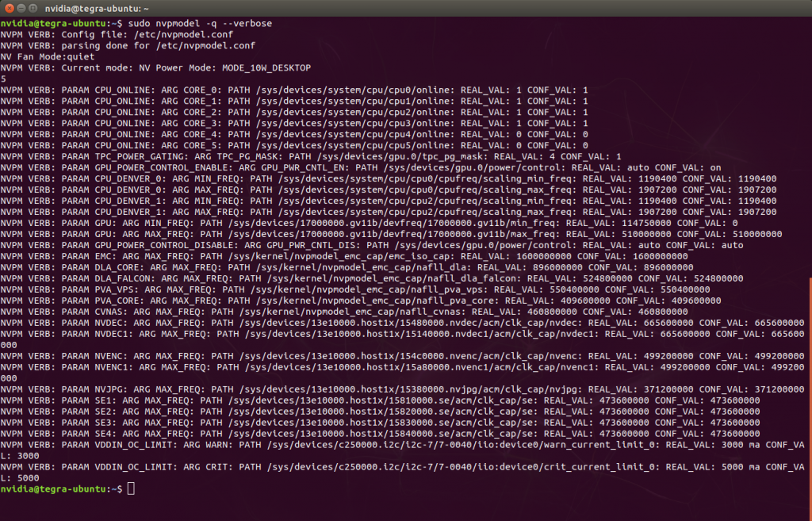The image size is (812, 521).
Task: Select the text '/etc/nvpmodel.conf' in the Config file line
Action: point(183,35)
